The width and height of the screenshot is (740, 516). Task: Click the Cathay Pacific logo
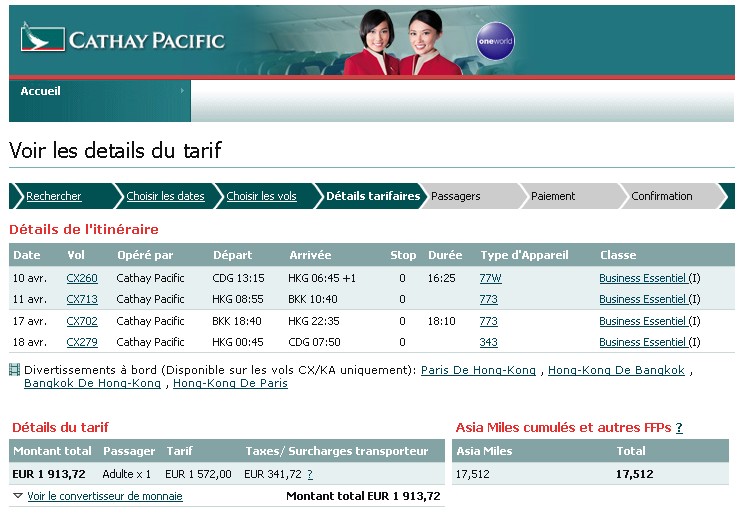(122, 40)
